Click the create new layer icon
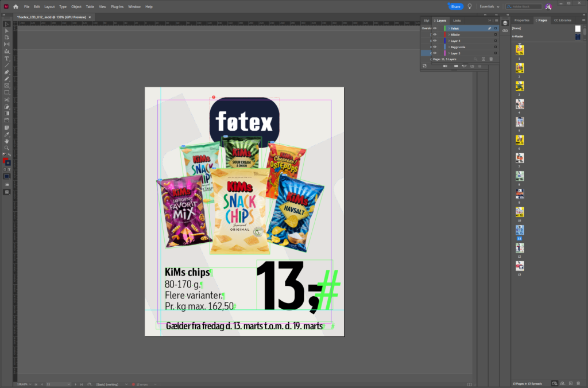The width and height of the screenshot is (588, 388). pos(483,59)
